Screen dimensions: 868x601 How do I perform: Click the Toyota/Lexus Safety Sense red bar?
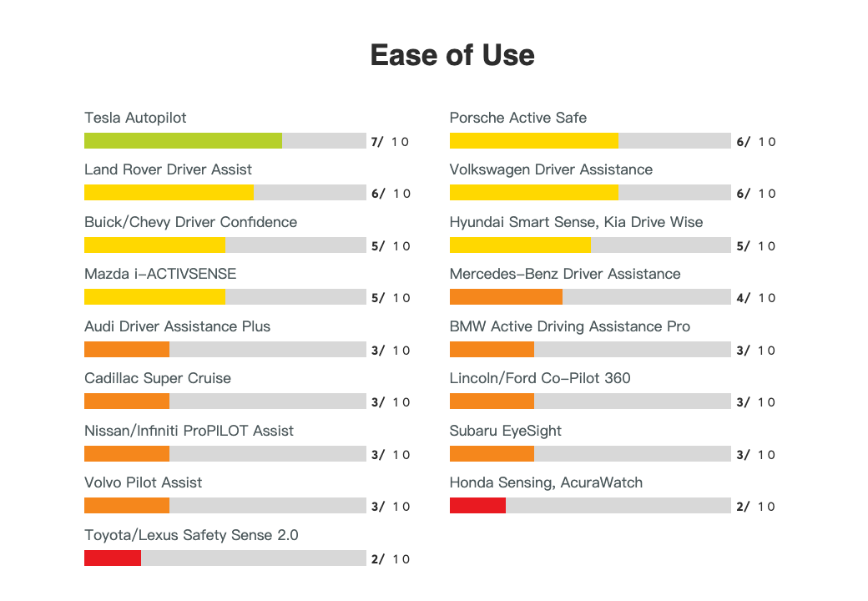point(113,558)
